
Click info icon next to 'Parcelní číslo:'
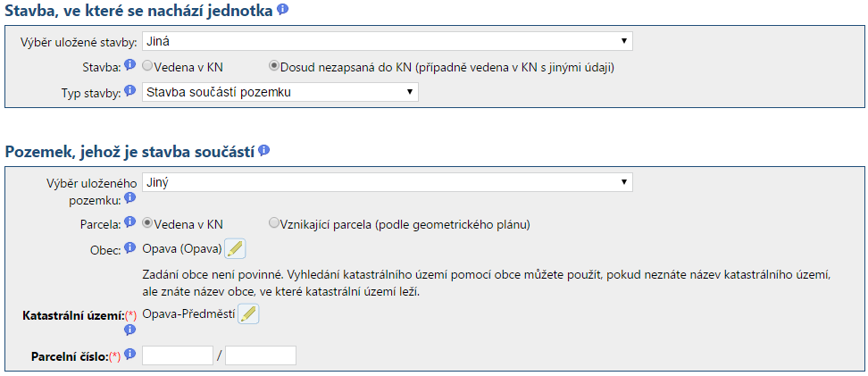click(x=129, y=355)
